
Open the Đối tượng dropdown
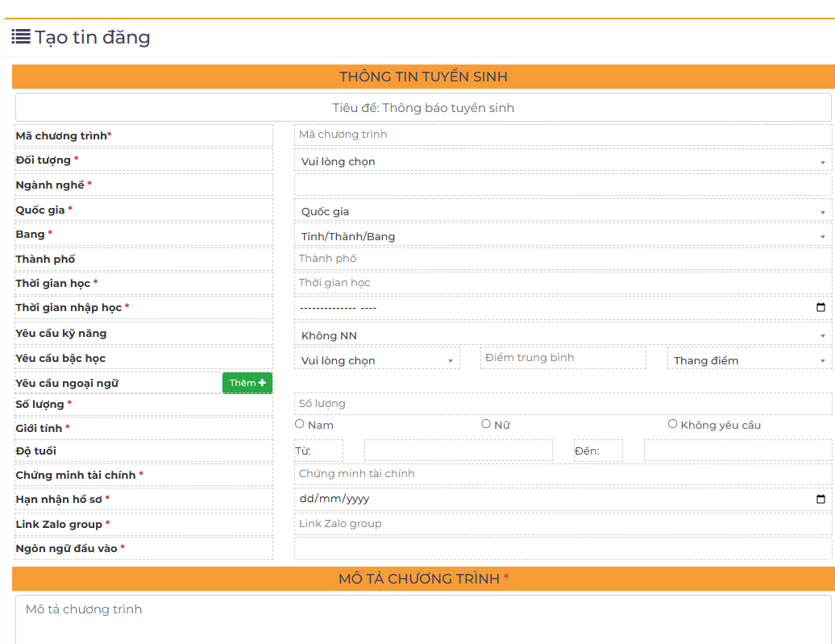coord(563,162)
